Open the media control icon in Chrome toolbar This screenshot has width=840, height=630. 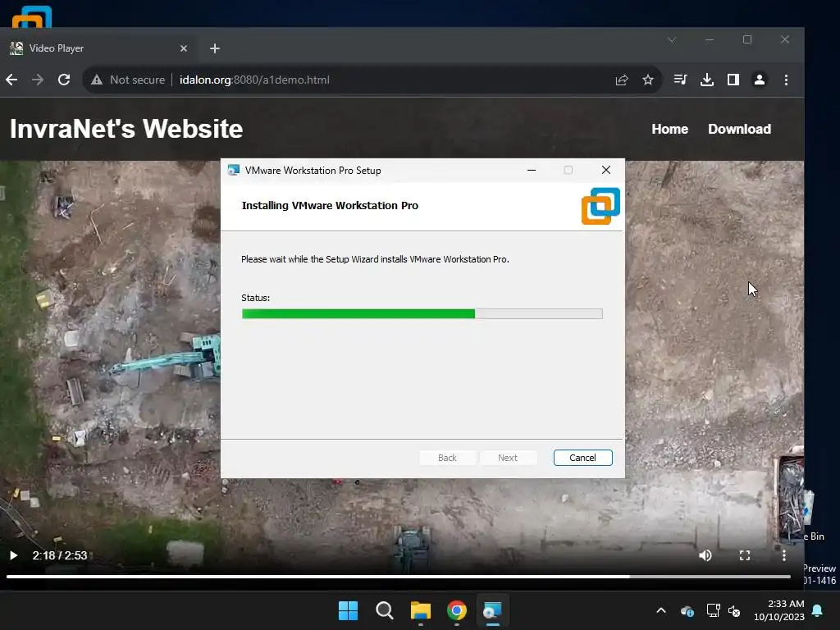[680, 80]
